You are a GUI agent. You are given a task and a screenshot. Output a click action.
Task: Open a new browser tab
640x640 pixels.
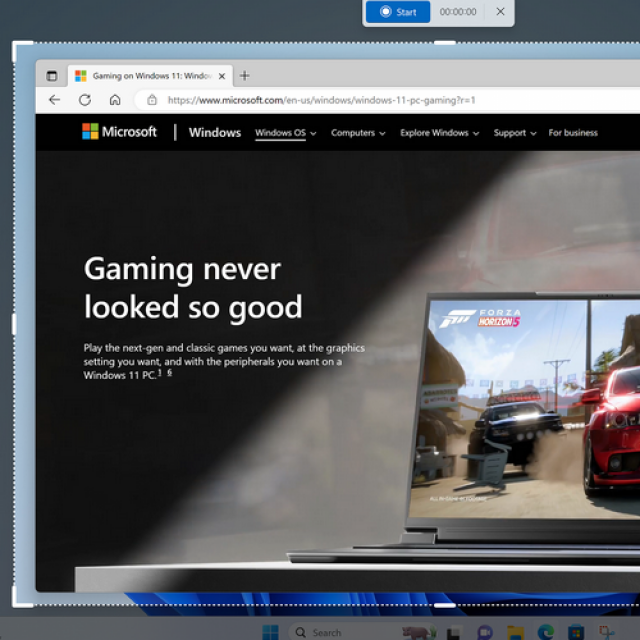tap(244, 76)
